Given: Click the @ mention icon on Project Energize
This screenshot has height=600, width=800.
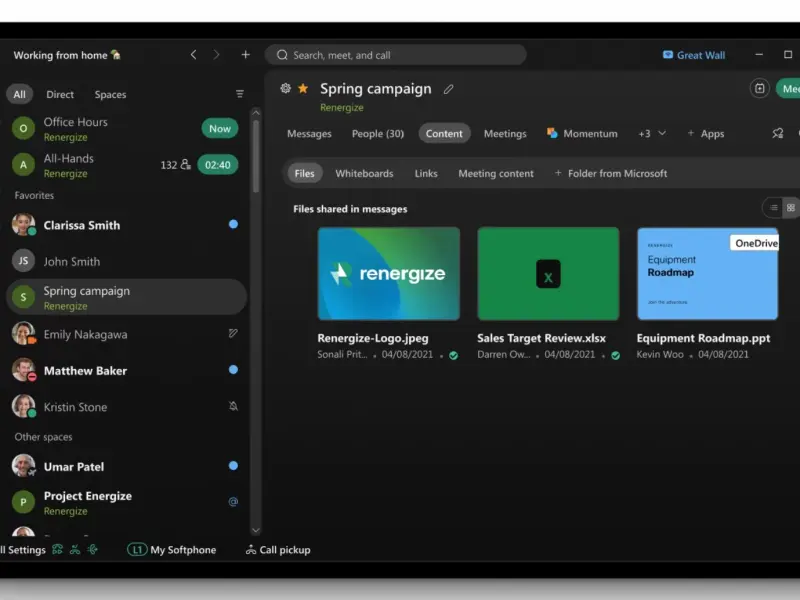Looking at the screenshot, I should pyautogui.click(x=233, y=502).
